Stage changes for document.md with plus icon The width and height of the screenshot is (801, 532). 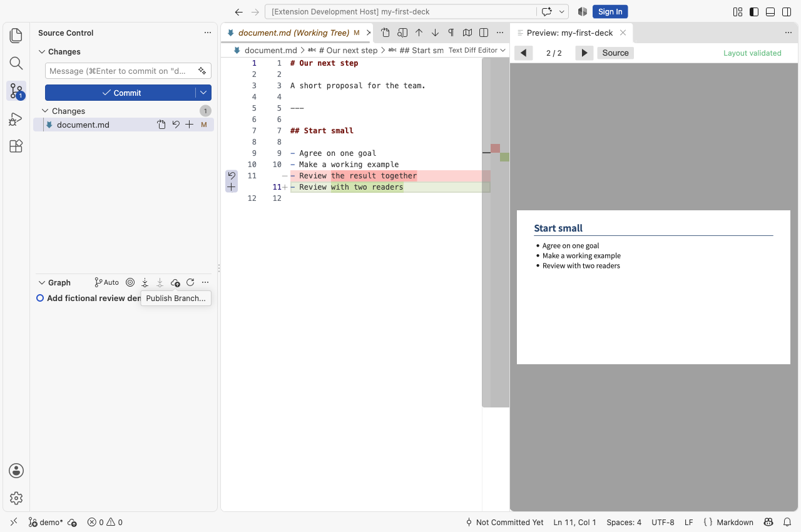[x=190, y=125]
